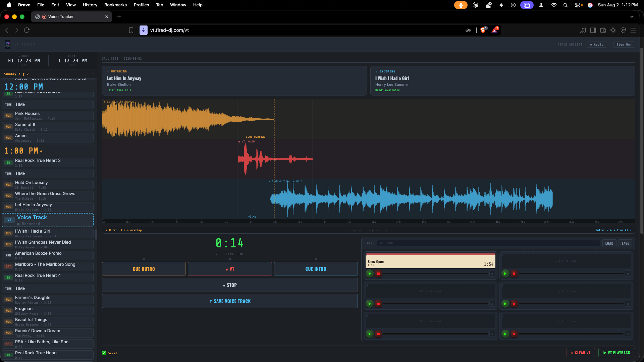Click microphone permission icon in address bar

[144, 30]
